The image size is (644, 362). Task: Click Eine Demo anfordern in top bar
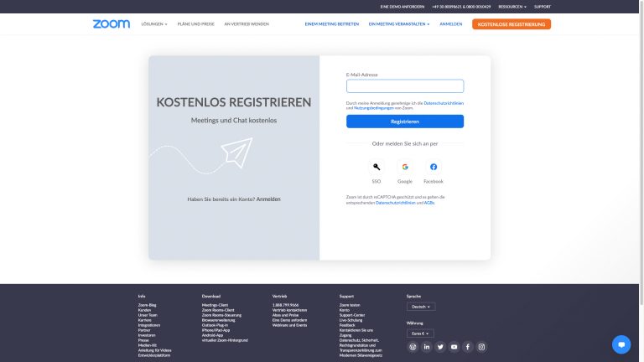402,7
